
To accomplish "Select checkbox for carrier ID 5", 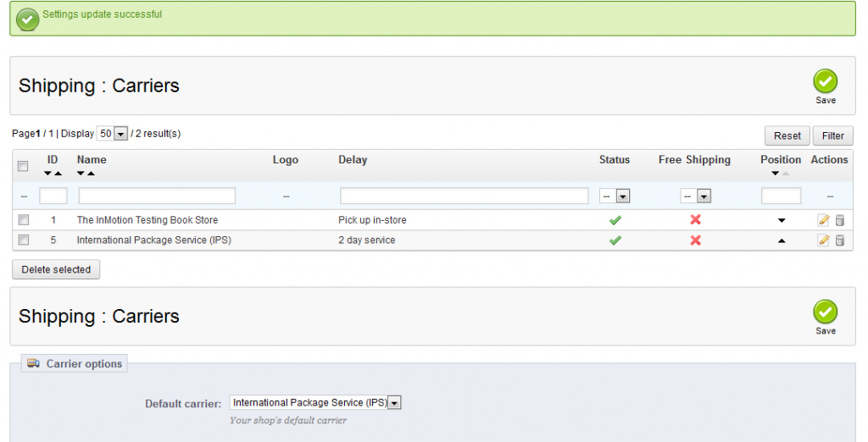I will 24,240.
